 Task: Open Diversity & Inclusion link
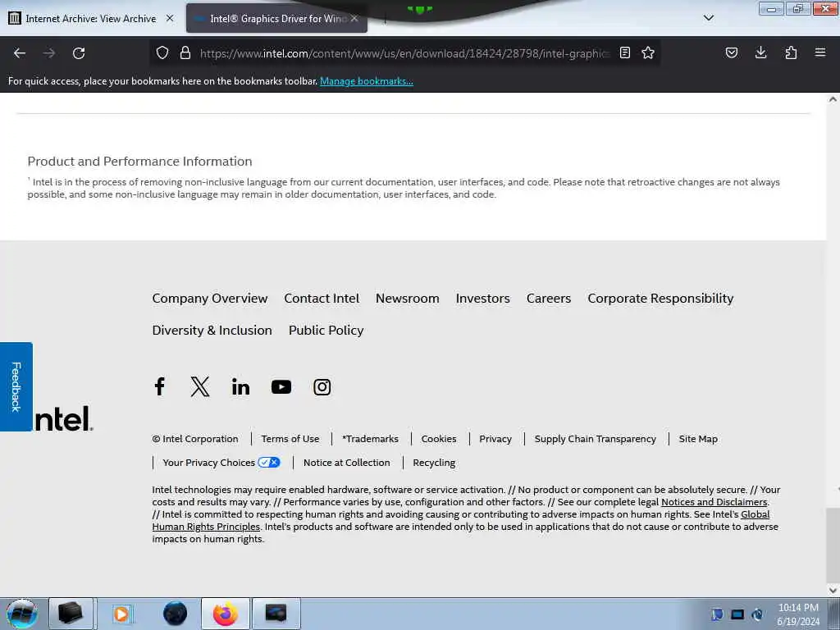[x=212, y=330]
